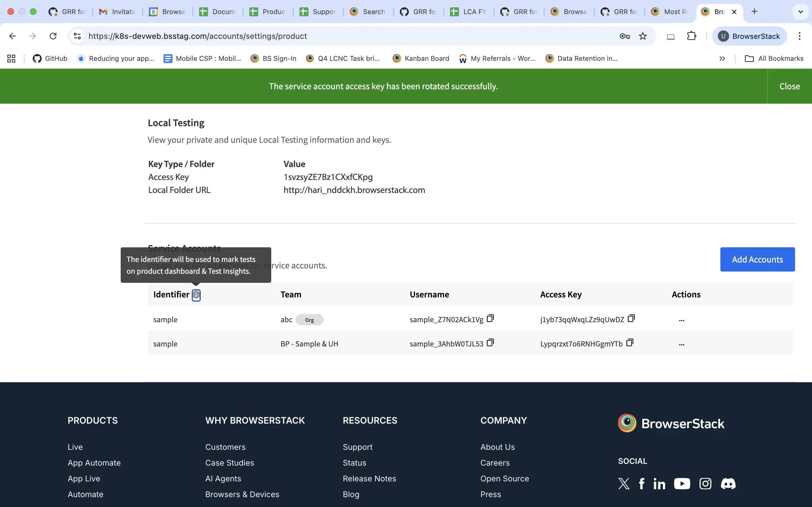812x507 pixels.
Task: Click the bookmark star in the address bar
Action: tap(643, 36)
